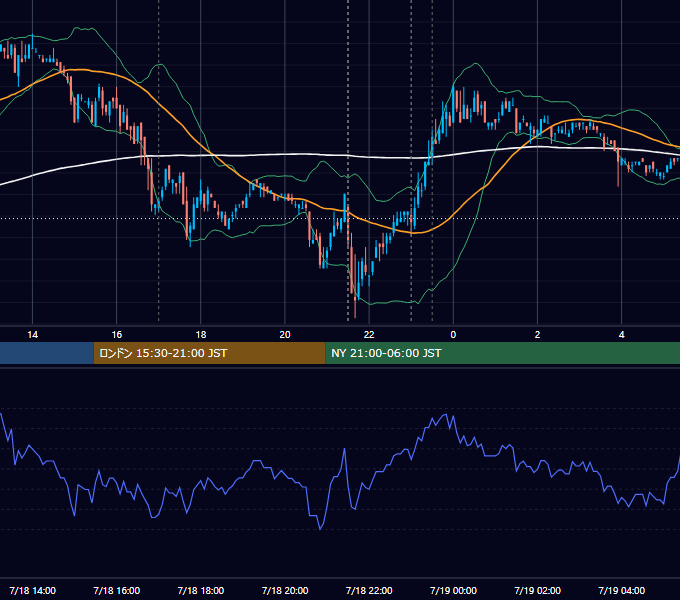Click the 18 hour label on price chart axis

click(201, 335)
